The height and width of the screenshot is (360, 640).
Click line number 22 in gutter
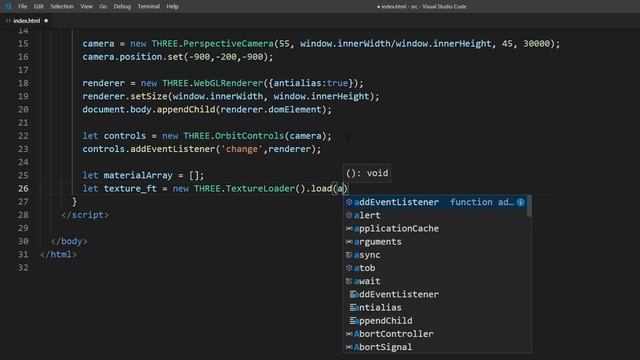(23, 136)
